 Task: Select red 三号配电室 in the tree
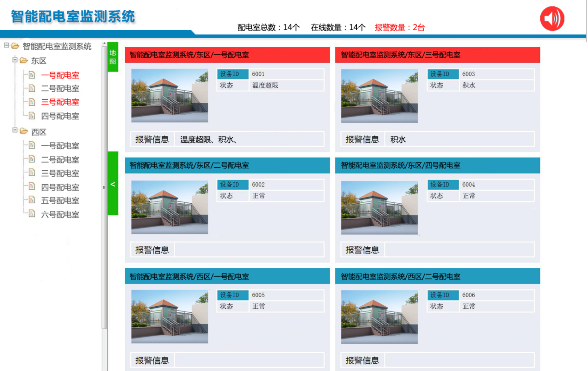[60, 102]
